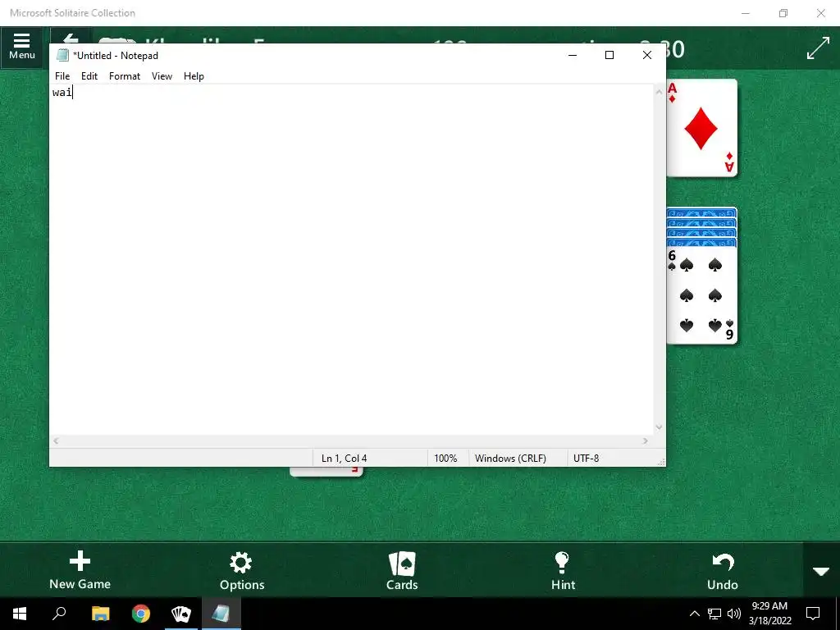Open the Cards deck selector
Viewport: 840px width, 630px height.
point(402,571)
